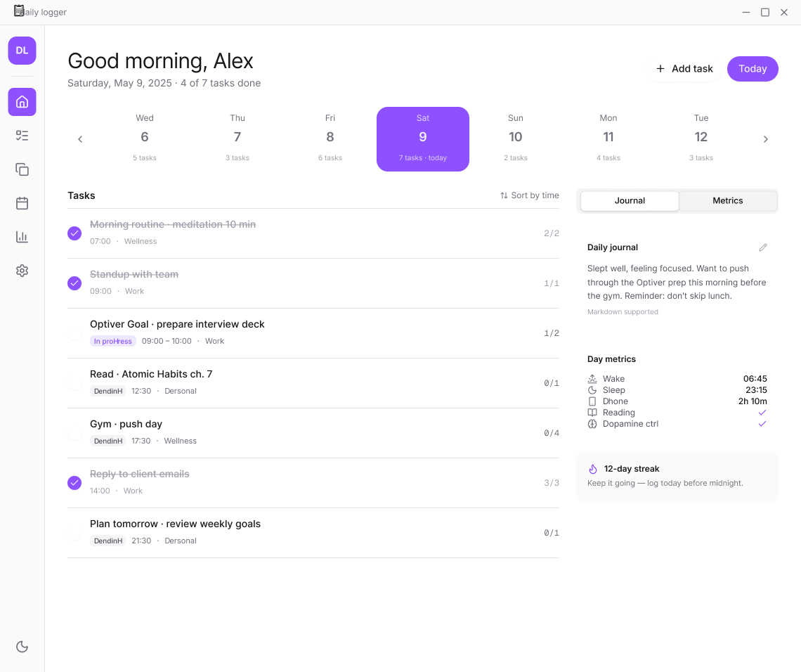
Task: Go to previous week with left chevron
Action: pyautogui.click(x=80, y=139)
